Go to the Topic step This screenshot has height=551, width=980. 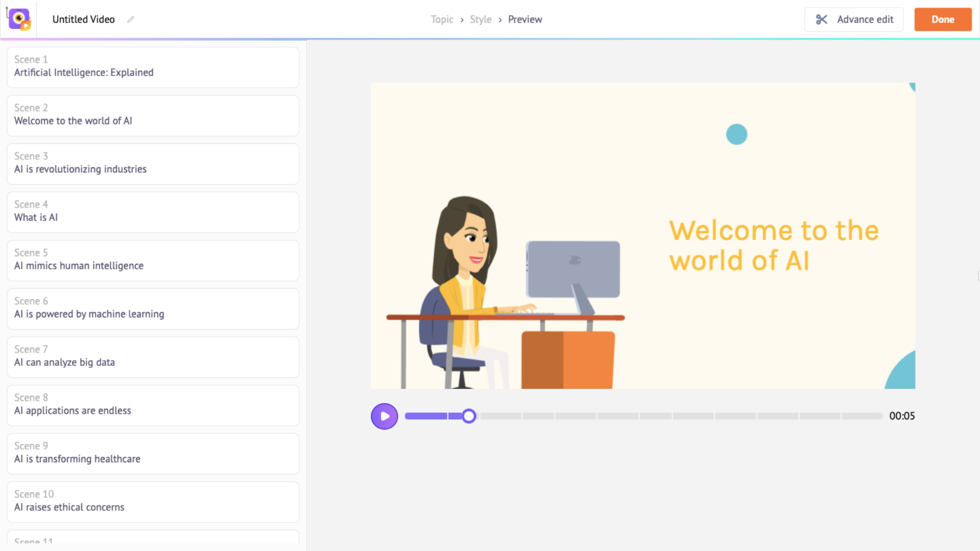442,19
